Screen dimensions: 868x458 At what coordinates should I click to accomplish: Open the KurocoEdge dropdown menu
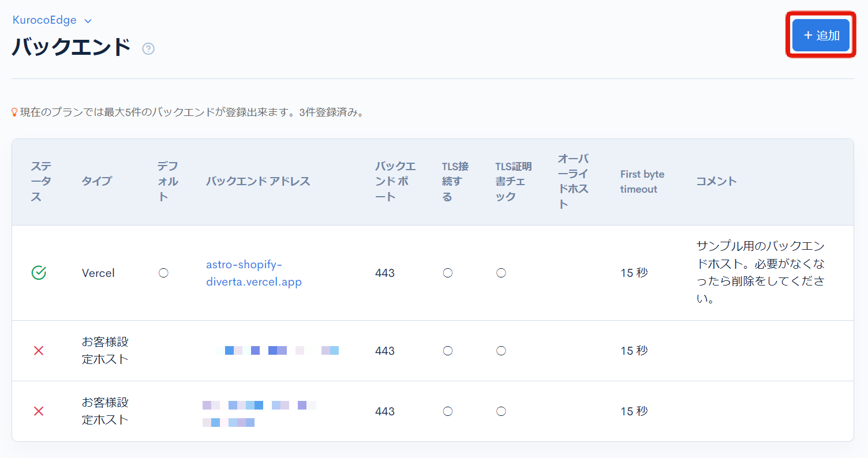pos(52,20)
